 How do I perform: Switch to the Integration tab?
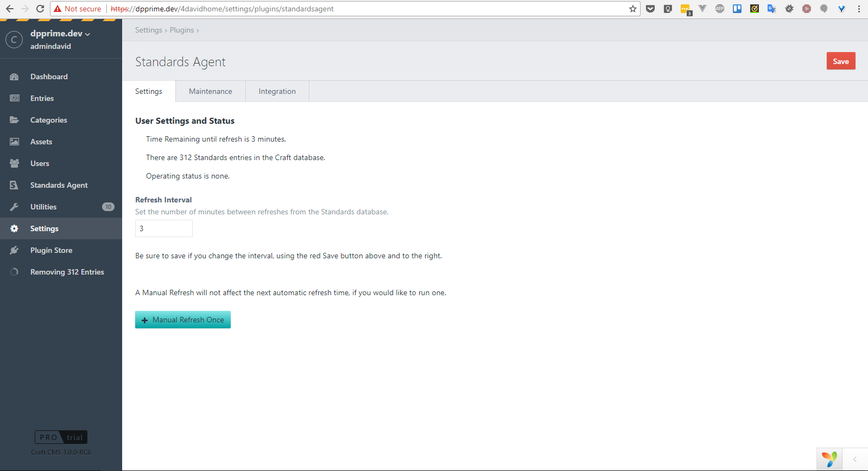(x=277, y=91)
